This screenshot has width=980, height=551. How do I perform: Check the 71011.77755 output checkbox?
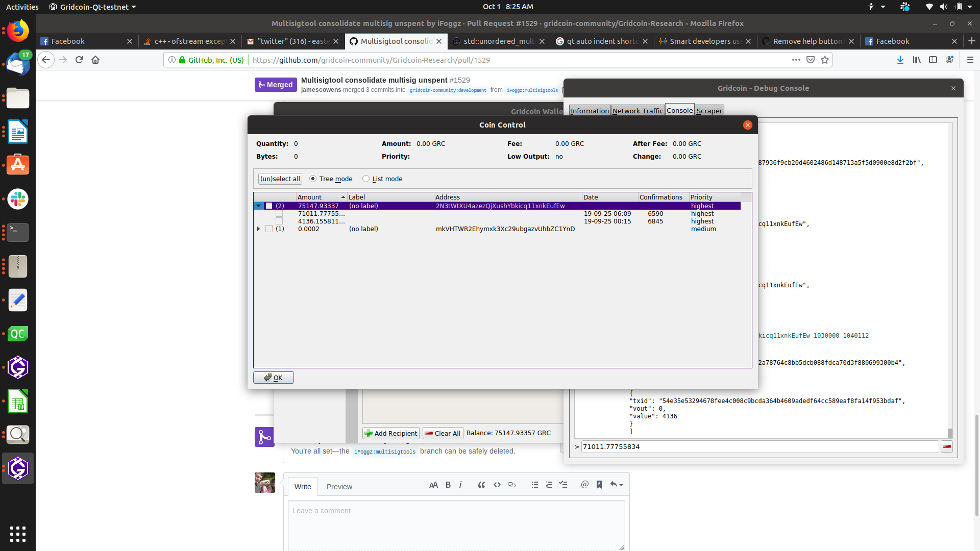279,214
